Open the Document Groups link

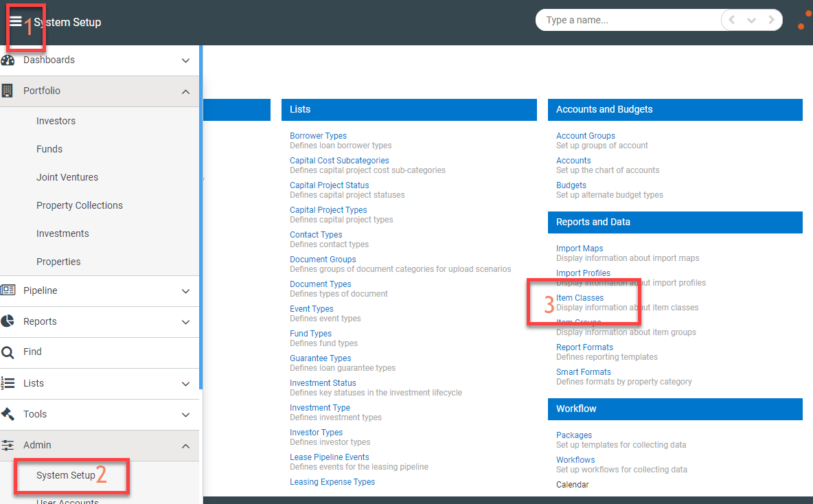323,260
